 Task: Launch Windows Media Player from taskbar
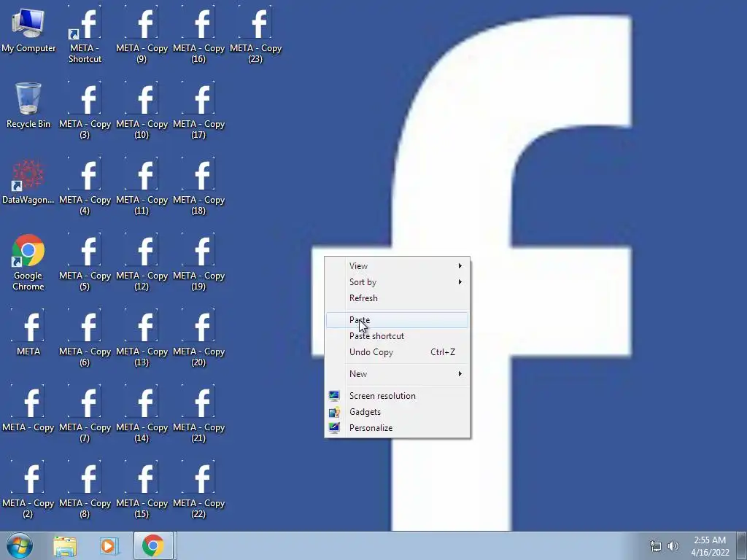(x=109, y=546)
